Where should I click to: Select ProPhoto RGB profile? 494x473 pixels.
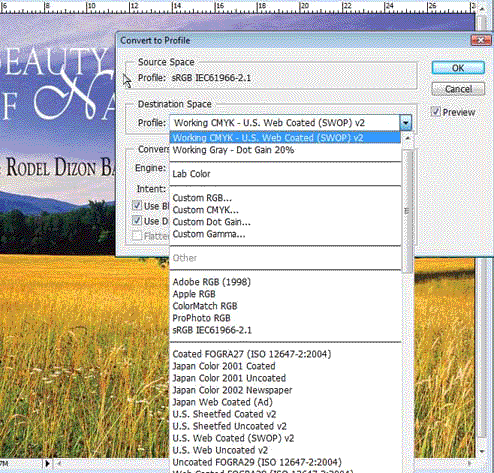tap(285, 318)
